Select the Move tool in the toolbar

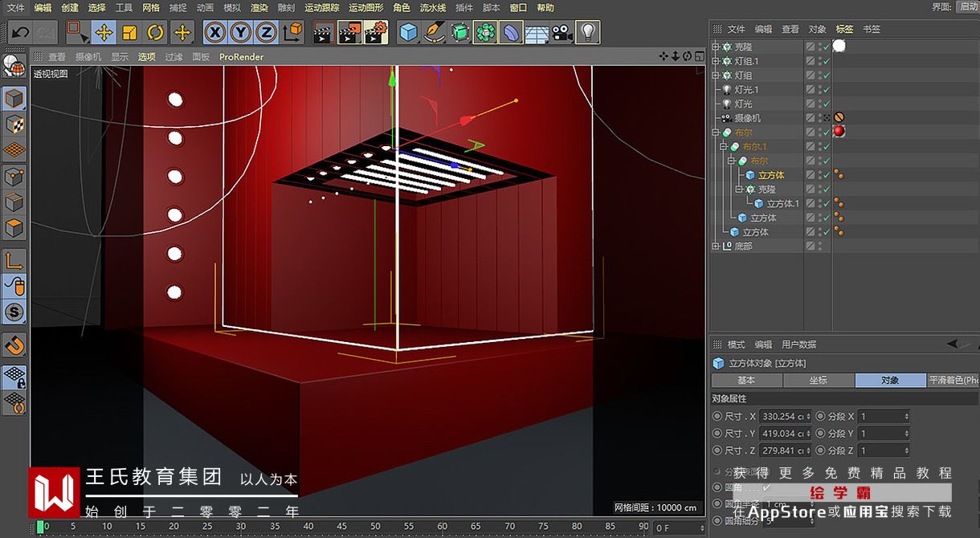(x=104, y=33)
